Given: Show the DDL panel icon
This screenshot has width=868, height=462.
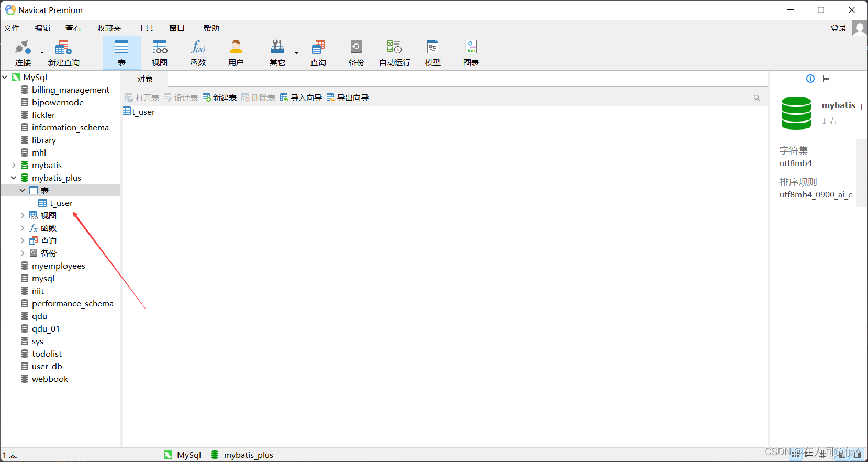Looking at the screenshot, I should coord(827,79).
